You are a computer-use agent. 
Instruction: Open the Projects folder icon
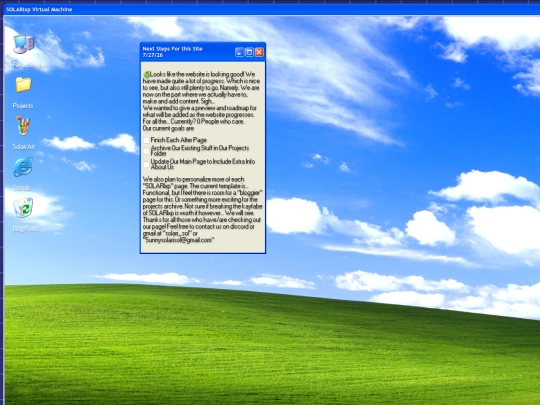23,85
